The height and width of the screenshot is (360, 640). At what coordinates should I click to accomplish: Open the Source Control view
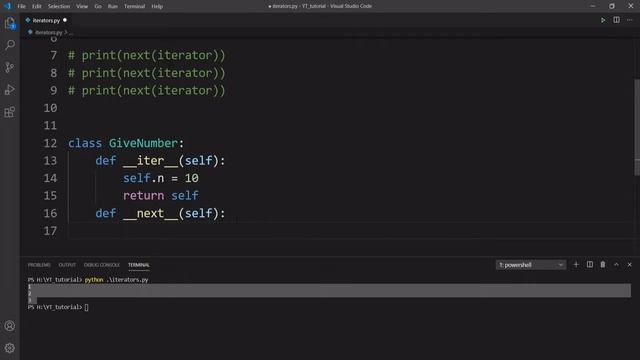pyautogui.click(x=10, y=67)
